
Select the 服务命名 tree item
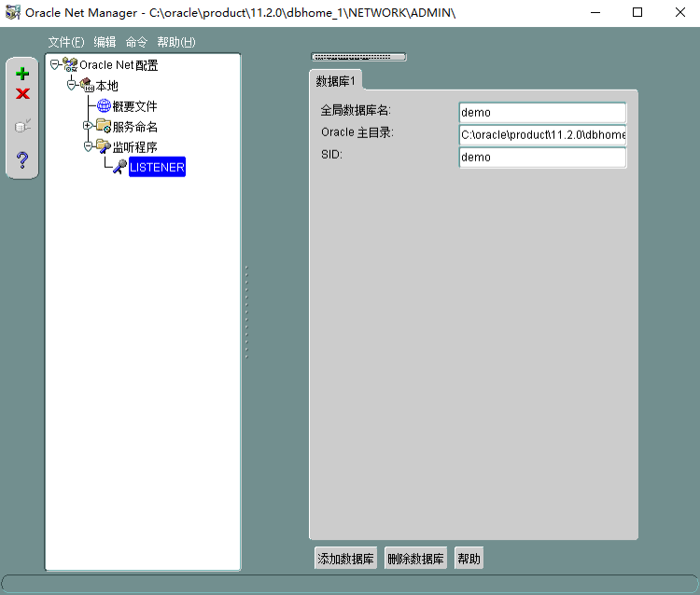pos(134,127)
